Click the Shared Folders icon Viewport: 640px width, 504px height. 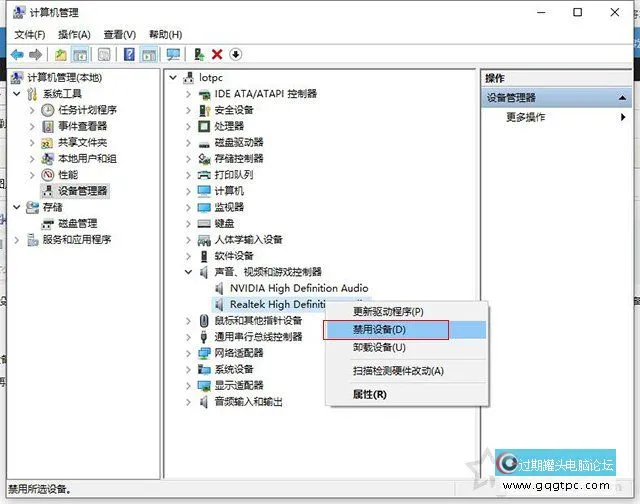(x=47, y=143)
